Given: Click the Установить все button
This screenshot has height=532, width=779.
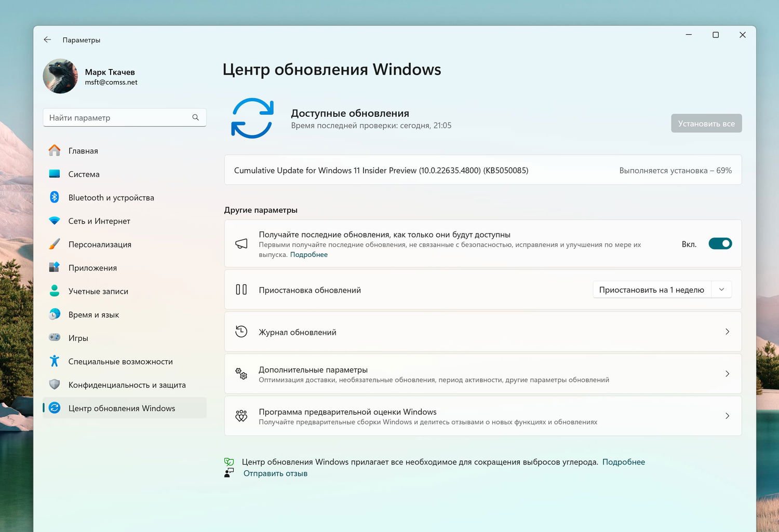Looking at the screenshot, I should [x=706, y=124].
